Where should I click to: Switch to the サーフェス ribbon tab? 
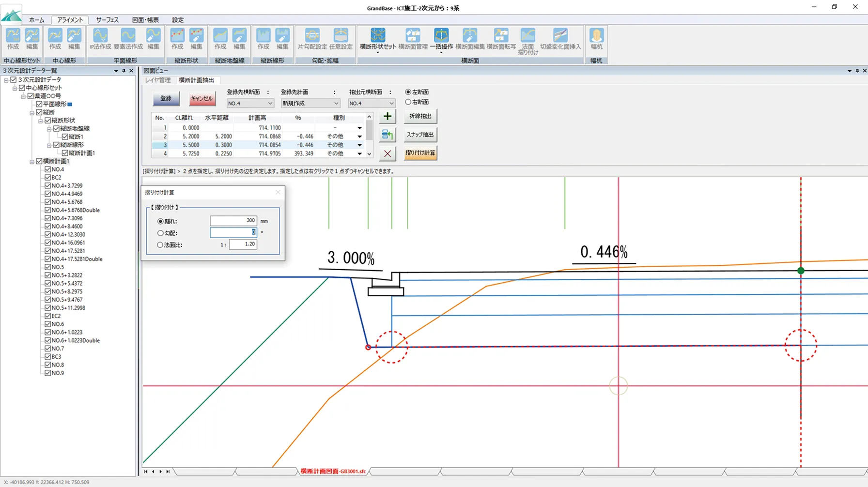pyautogui.click(x=107, y=20)
